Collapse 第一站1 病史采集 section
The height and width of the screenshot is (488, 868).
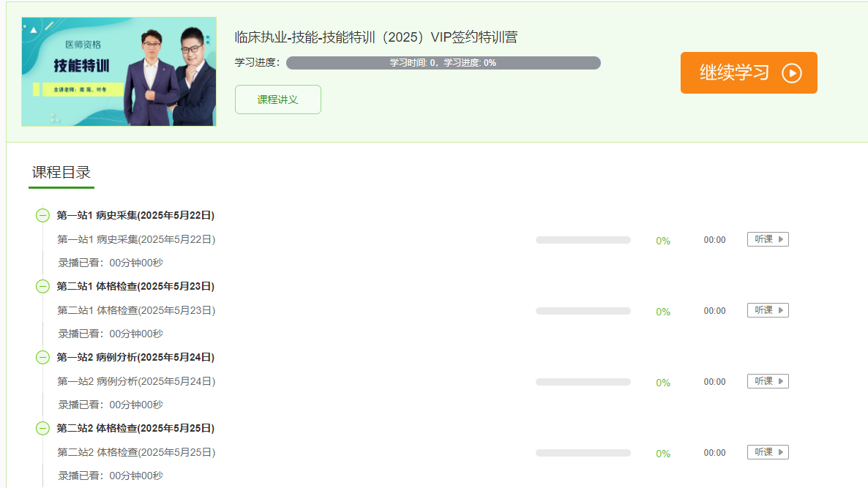point(42,215)
